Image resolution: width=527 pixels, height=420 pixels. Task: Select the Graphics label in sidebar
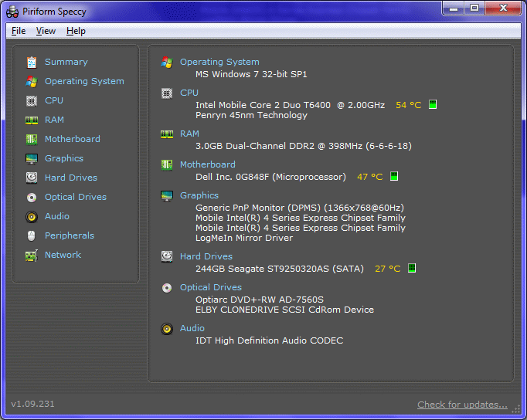point(64,159)
